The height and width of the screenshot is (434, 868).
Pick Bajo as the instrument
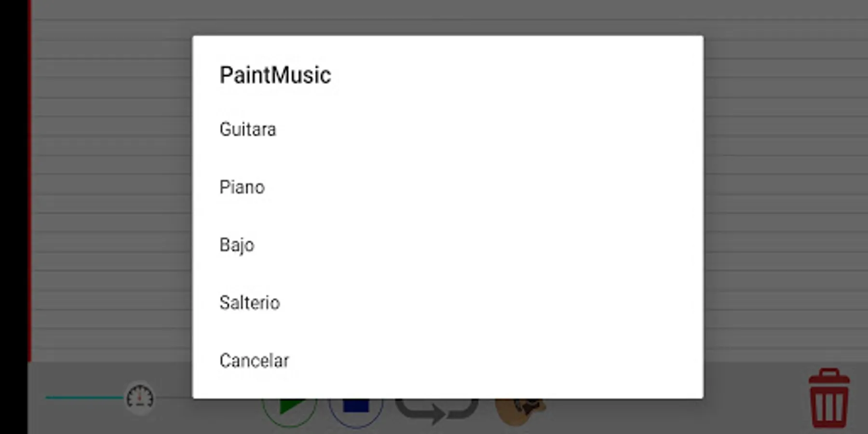pyautogui.click(x=448, y=245)
